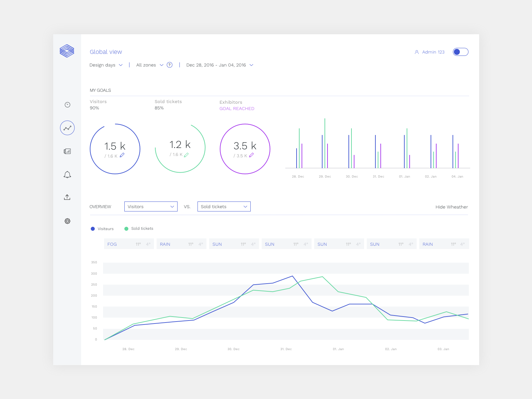
Task: Click the MY GOALS section heading
Action: click(100, 90)
